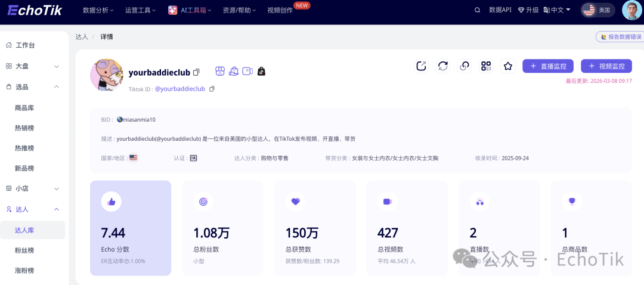Click the 最后更新 timestamp text

tap(599, 81)
